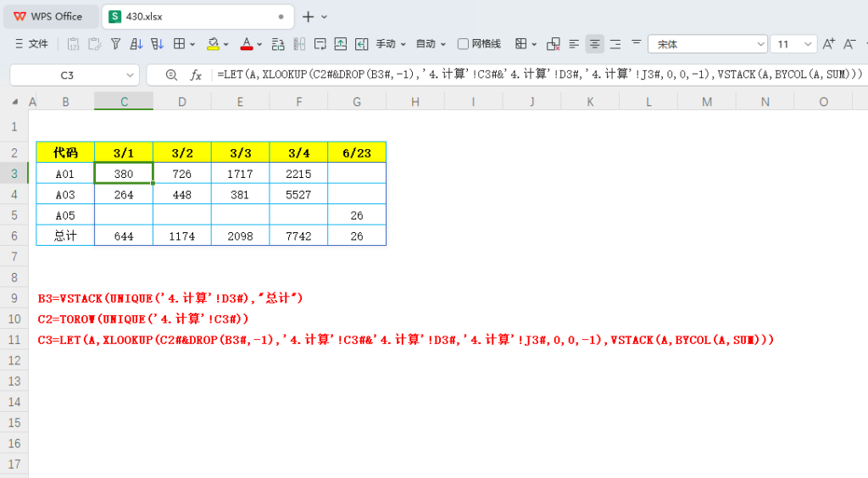Expand the freeze panes dropdown arrow

point(534,44)
